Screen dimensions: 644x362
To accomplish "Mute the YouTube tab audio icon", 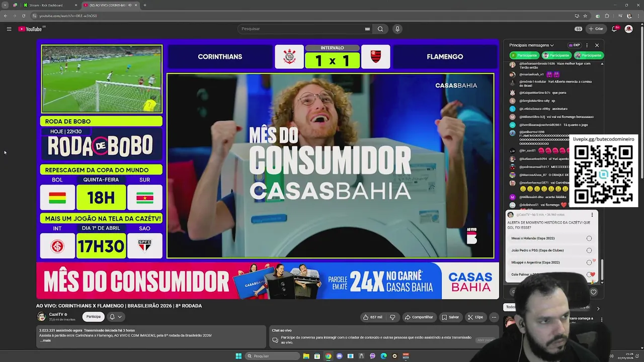I will pos(130,5).
